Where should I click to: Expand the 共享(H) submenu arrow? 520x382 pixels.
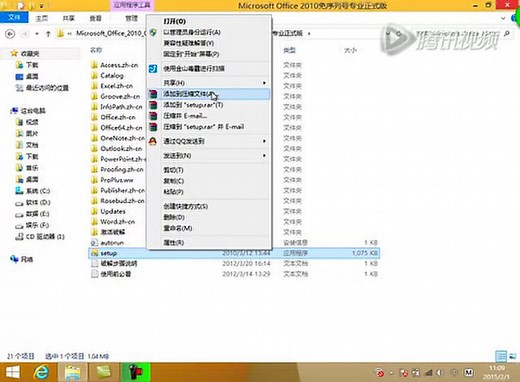tap(264, 83)
